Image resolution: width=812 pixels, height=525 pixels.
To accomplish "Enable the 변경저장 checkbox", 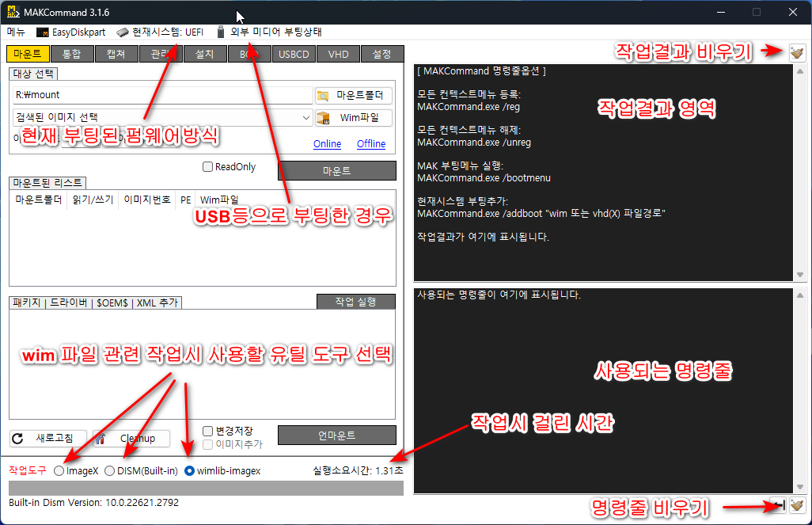I will tap(207, 432).
